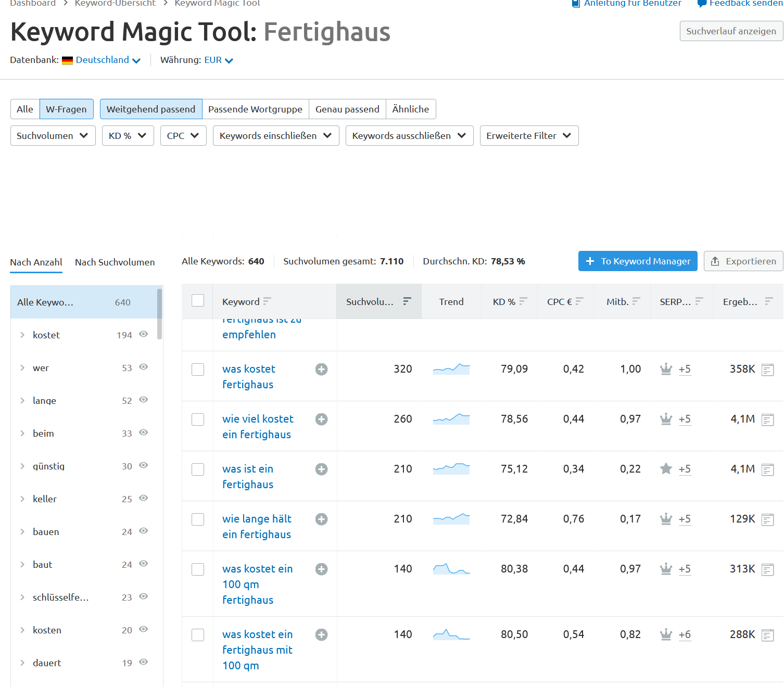
Task: Click To Keyword Manager button
Action: 638,261
